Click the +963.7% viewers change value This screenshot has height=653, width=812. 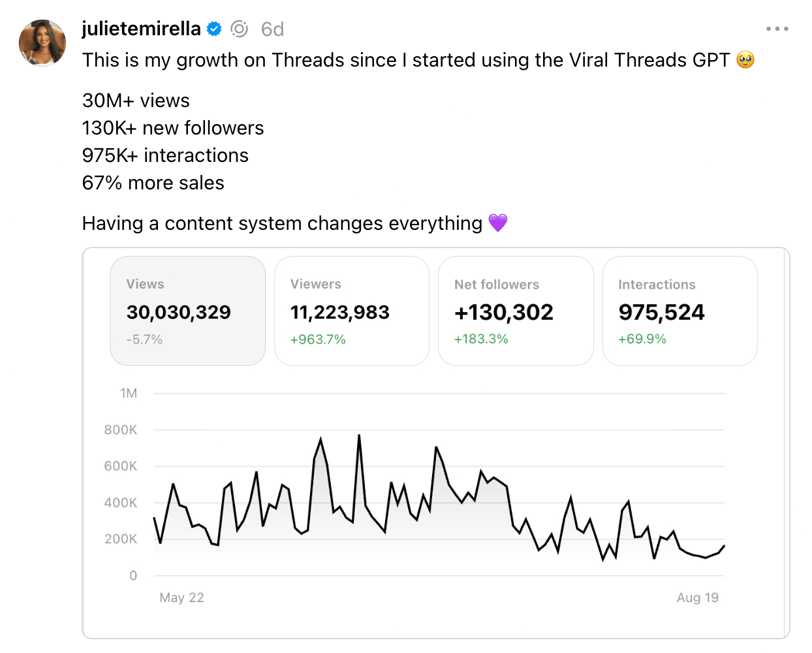point(318,340)
